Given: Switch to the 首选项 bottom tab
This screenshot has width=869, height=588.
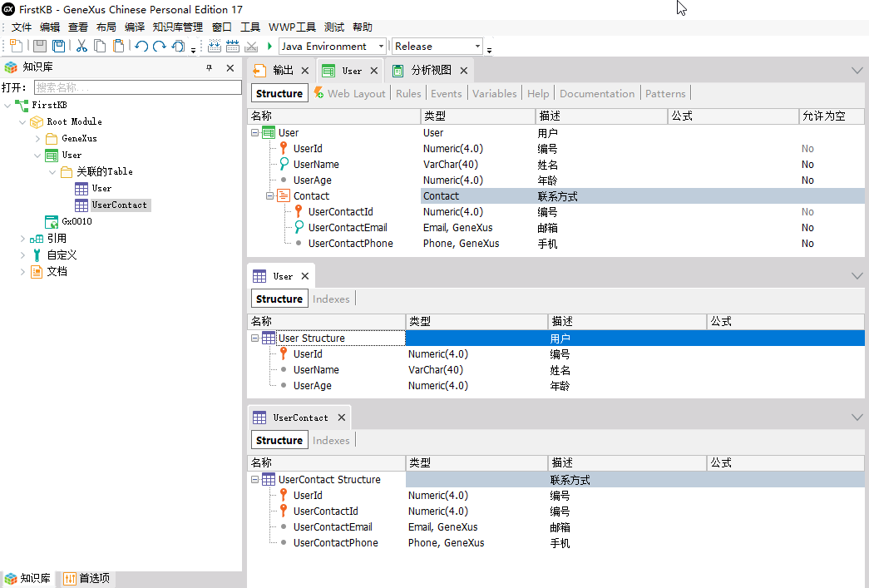Looking at the screenshot, I should tap(86, 579).
